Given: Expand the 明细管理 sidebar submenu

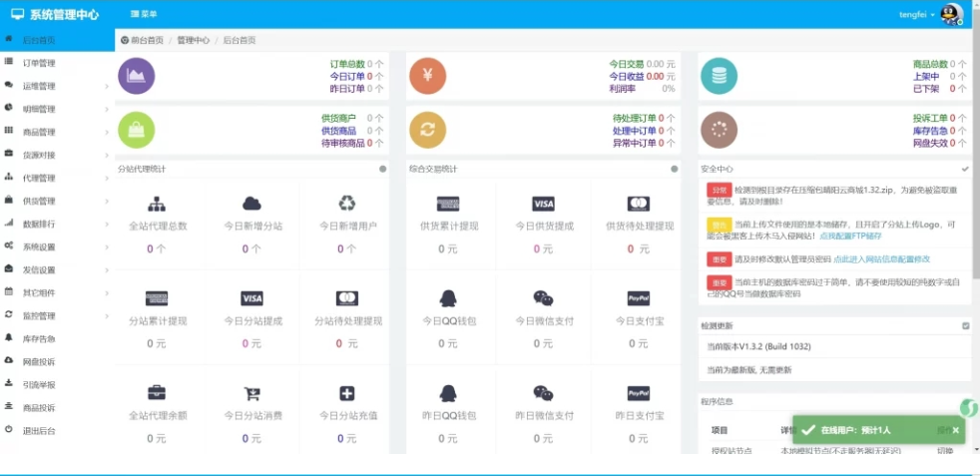Looking at the screenshot, I should pyautogui.click(x=58, y=110).
